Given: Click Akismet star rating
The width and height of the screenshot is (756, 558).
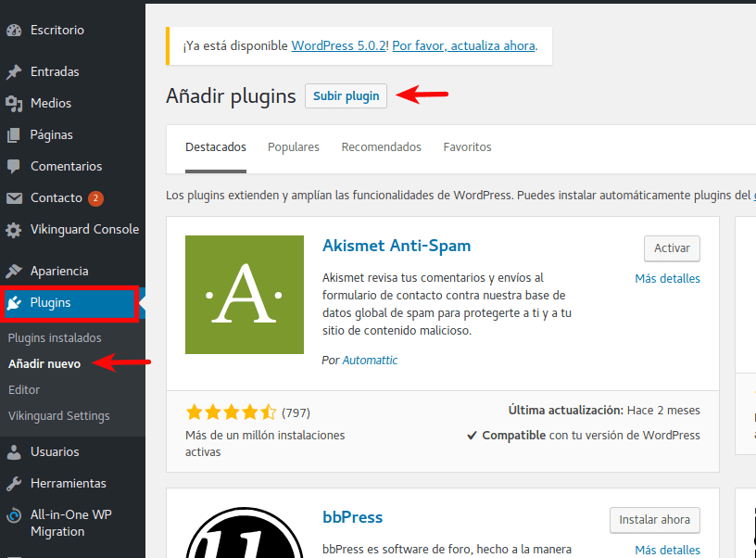Looking at the screenshot, I should pyautogui.click(x=231, y=412).
